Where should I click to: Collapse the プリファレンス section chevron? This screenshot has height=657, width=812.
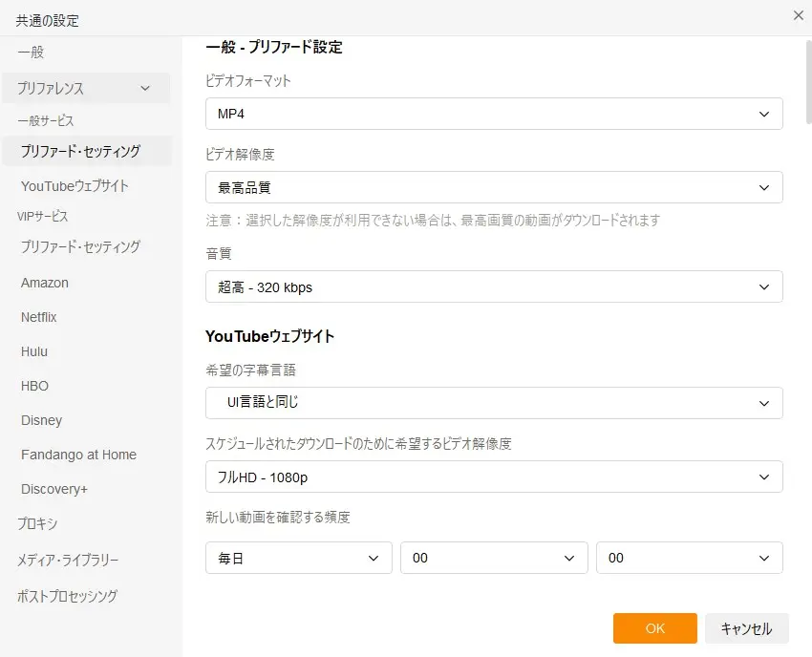pos(145,89)
